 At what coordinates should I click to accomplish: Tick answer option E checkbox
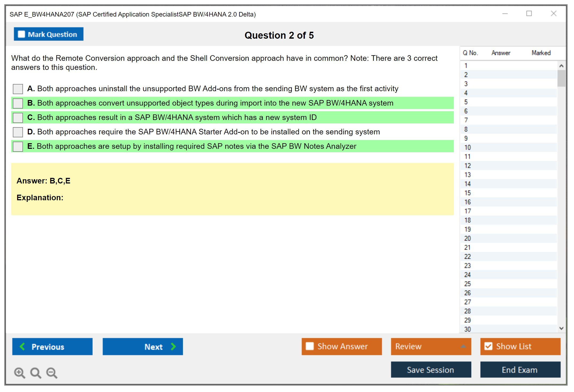click(18, 146)
